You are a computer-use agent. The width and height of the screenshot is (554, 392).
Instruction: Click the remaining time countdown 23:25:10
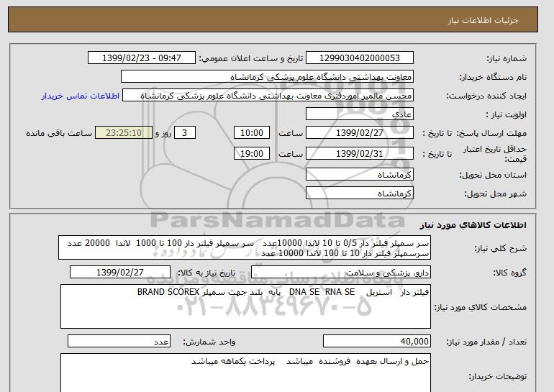point(124,133)
